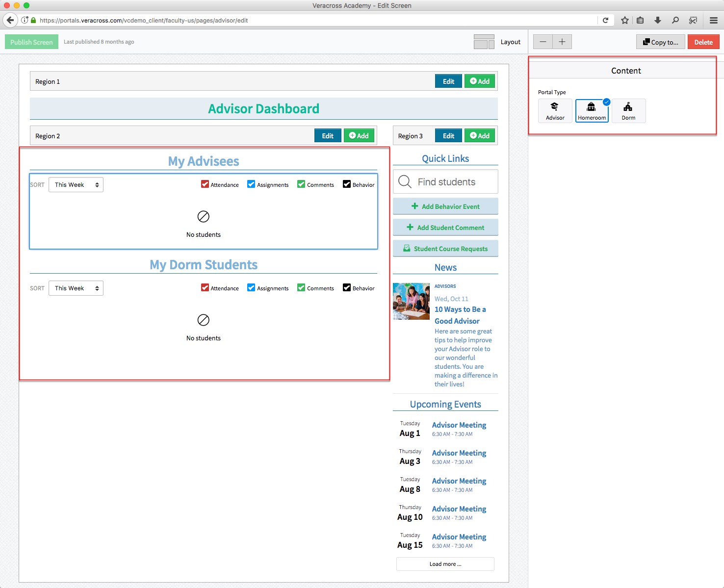Disable Assignments checkbox in My Dorm Students
724x588 pixels.
(251, 287)
